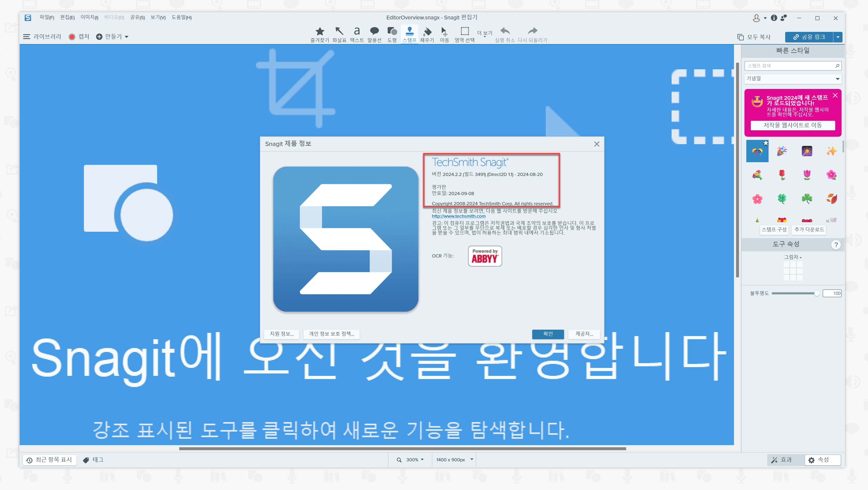The image size is (868, 490).
Task: Open the 파일(F) menu
Action: click(x=46, y=18)
